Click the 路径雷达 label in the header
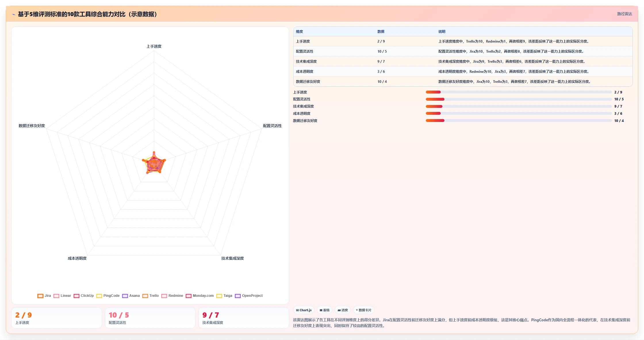The height and width of the screenshot is (340, 644). point(624,14)
